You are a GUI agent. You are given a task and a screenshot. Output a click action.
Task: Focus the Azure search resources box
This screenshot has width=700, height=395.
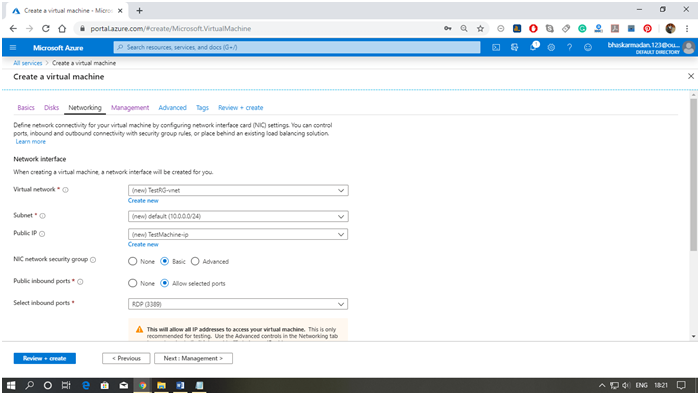[x=297, y=47]
